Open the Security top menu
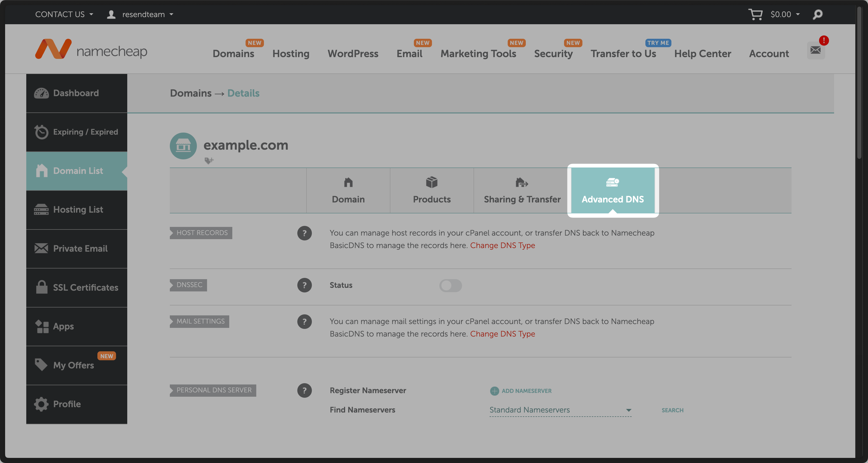Screen dimensions: 868x463 553,54
